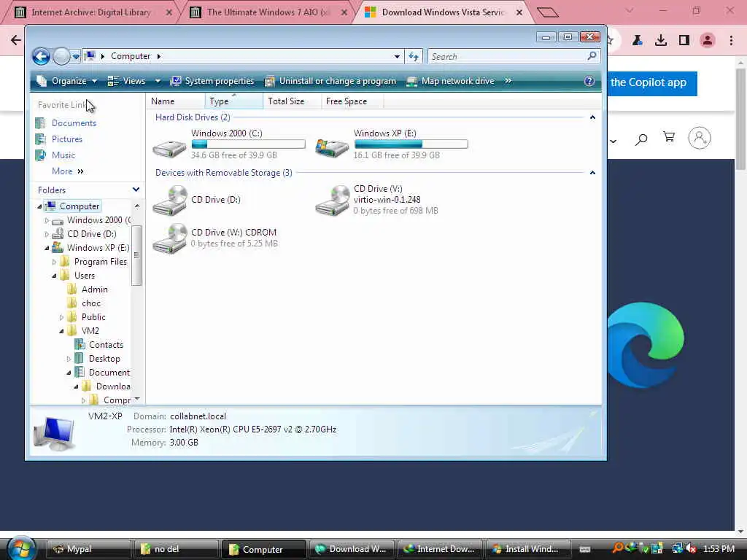Select the Windows XP (E:) drive icon
The height and width of the screenshot is (560, 747).
pyautogui.click(x=332, y=147)
